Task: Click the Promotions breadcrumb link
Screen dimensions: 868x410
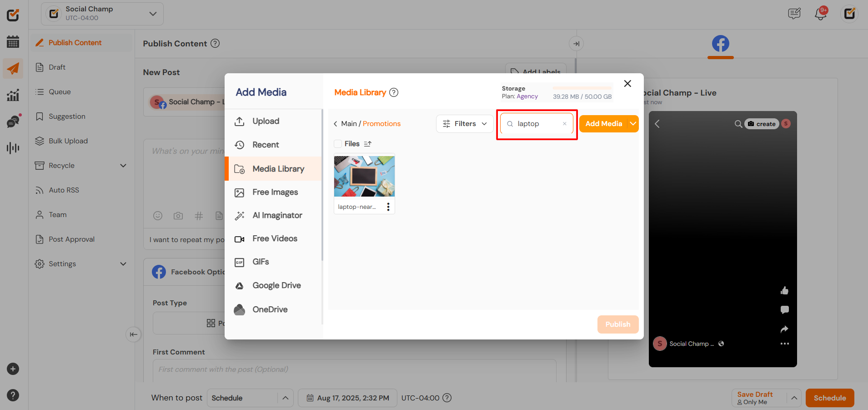Action: pyautogui.click(x=381, y=124)
